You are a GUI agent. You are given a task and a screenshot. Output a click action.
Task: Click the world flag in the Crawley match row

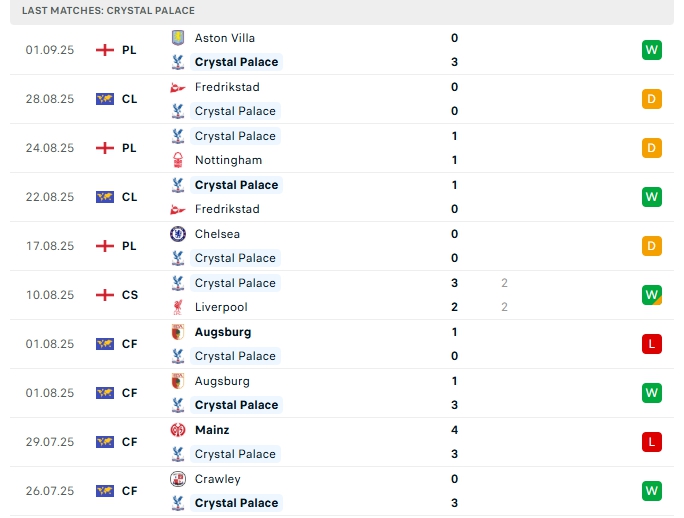105,491
